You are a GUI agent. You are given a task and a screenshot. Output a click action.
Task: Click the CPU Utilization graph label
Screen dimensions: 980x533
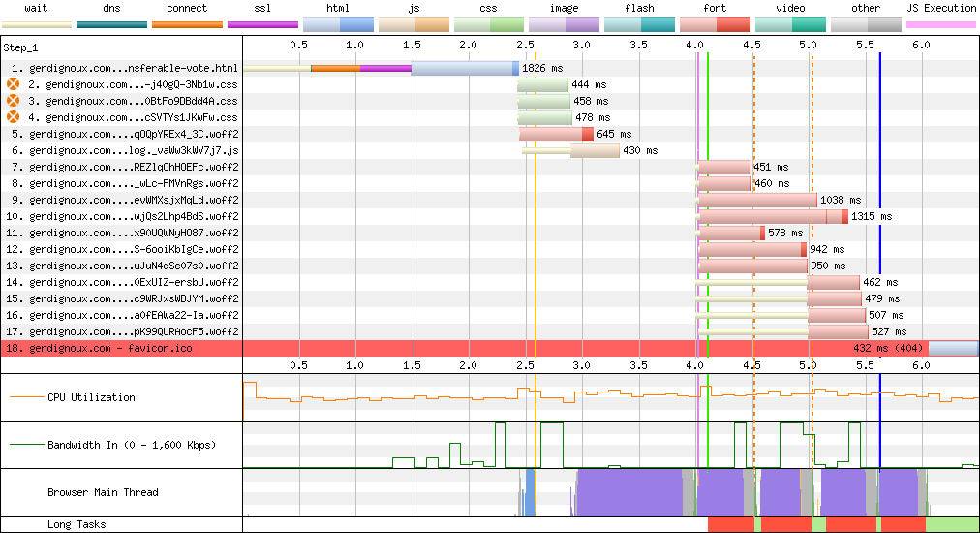coord(91,397)
